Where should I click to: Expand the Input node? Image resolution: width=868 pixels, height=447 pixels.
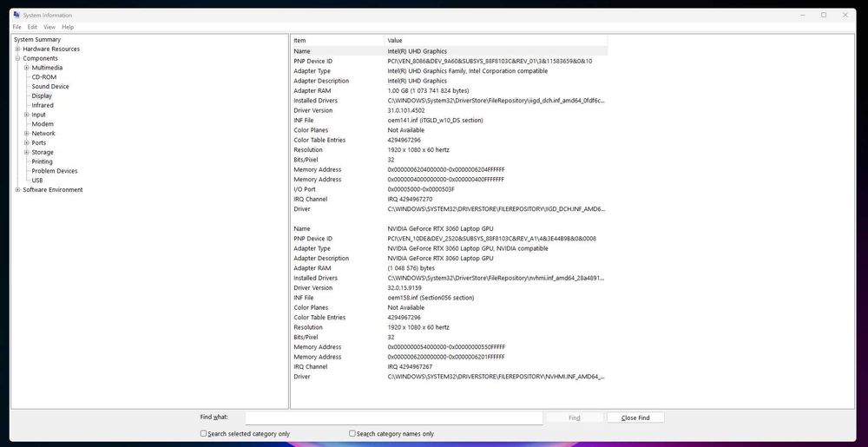tap(27, 115)
